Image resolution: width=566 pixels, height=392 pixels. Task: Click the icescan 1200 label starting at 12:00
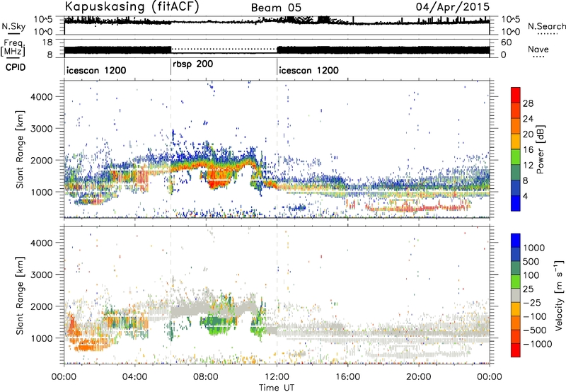click(308, 70)
